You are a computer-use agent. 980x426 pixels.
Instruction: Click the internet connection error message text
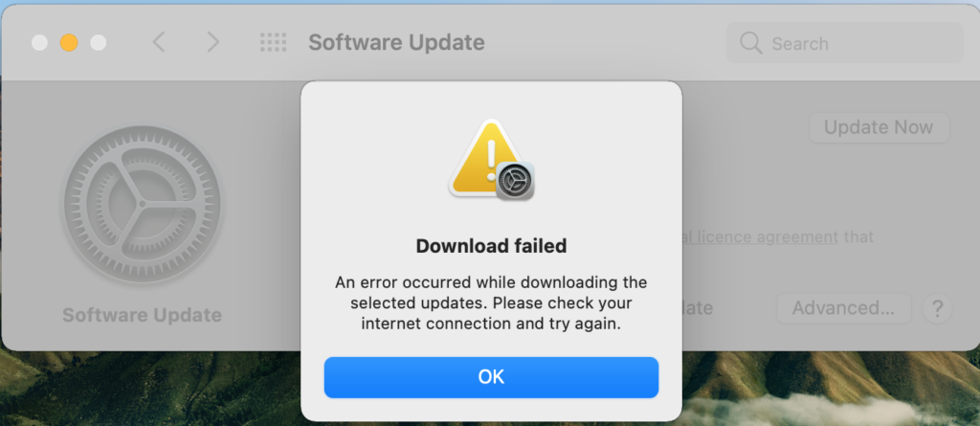coord(491,303)
